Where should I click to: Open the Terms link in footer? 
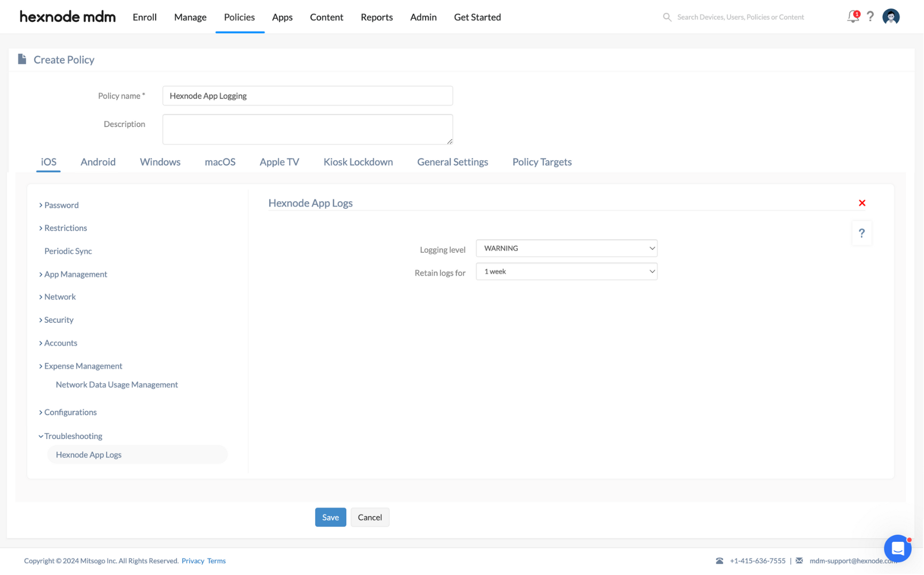click(x=216, y=561)
